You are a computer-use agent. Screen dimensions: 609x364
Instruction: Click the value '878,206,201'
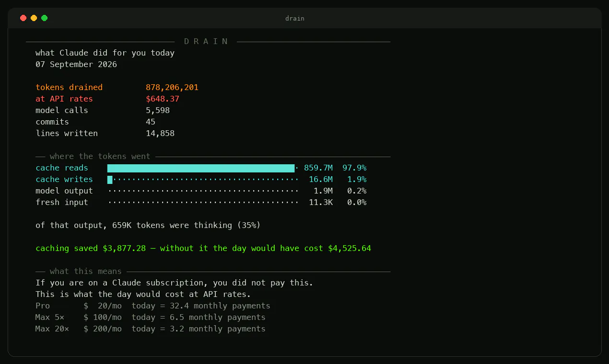172,87
